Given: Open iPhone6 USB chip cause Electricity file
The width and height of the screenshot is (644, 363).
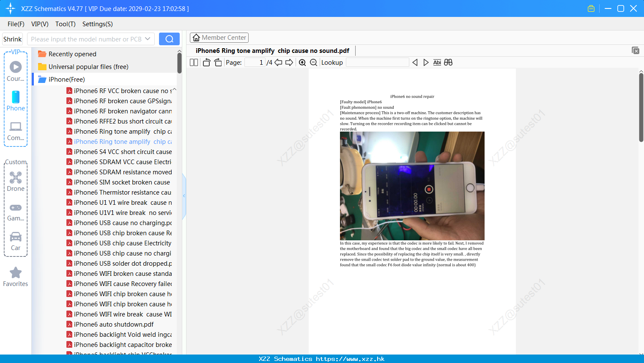Looking at the screenshot, I should (x=119, y=243).
